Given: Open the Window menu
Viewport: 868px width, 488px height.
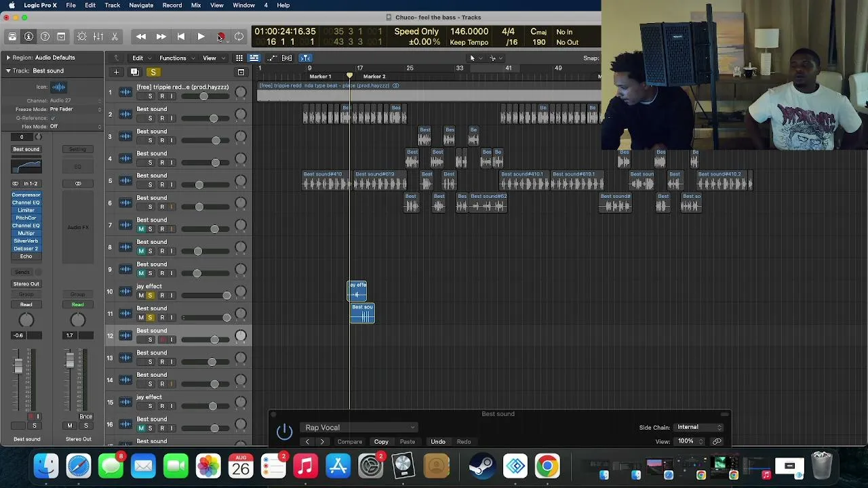Looking at the screenshot, I should click(x=243, y=5).
